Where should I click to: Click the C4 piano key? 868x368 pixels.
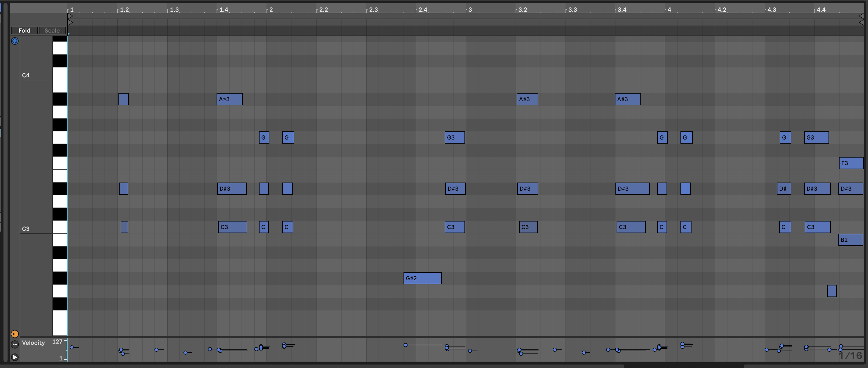click(x=60, y=74)
